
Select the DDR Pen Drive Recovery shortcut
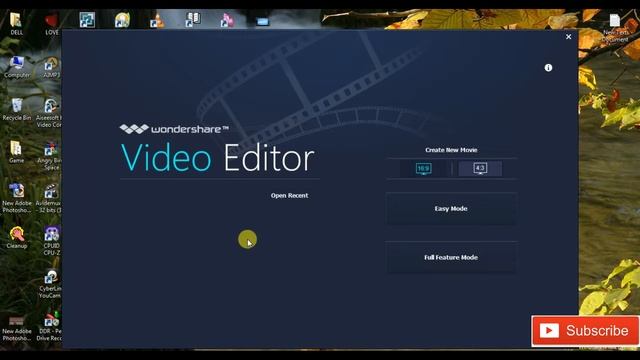(50, 327)
